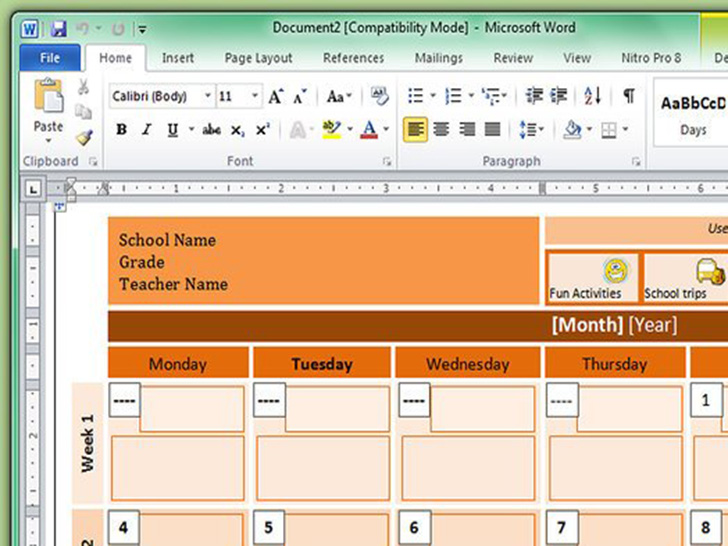
Task: Redo the action in the quick access toolbar
Action: [118, 29]
